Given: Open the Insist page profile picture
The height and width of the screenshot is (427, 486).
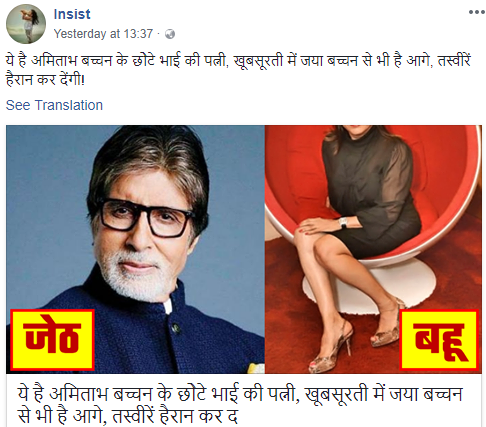Looking at the screenshot, I should (26, 24).
